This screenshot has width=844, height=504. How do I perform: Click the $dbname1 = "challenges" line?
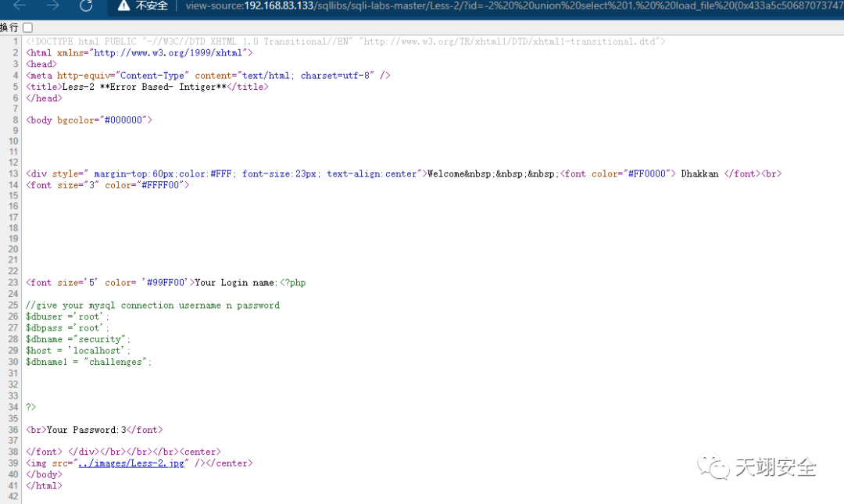pos(89,362)
